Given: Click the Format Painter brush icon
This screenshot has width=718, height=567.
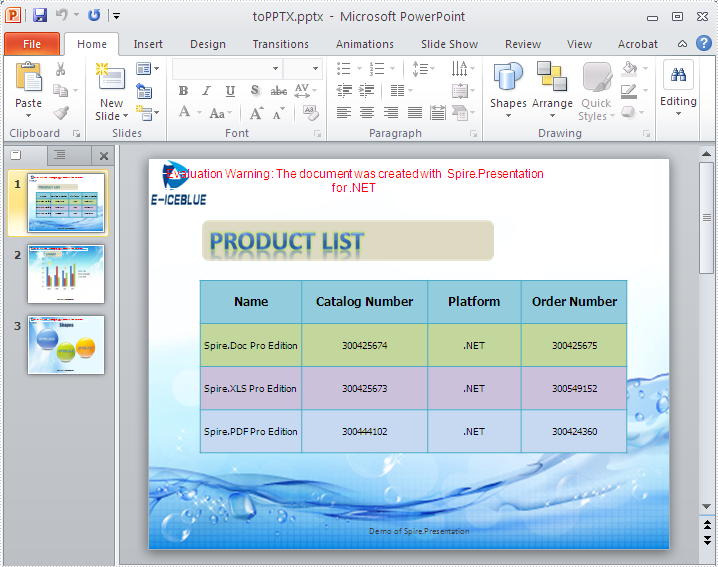Looking at the screenshot, I should [x=61, y=113].
